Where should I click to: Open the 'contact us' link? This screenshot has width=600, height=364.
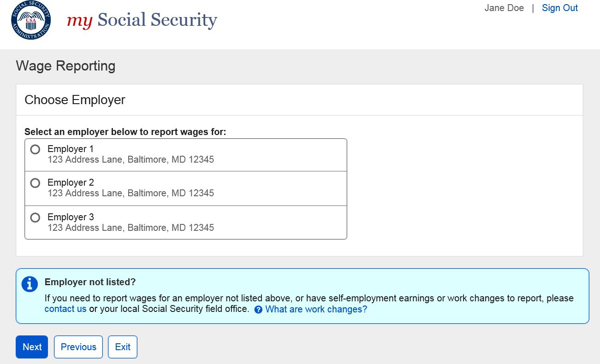coord(65,309)
